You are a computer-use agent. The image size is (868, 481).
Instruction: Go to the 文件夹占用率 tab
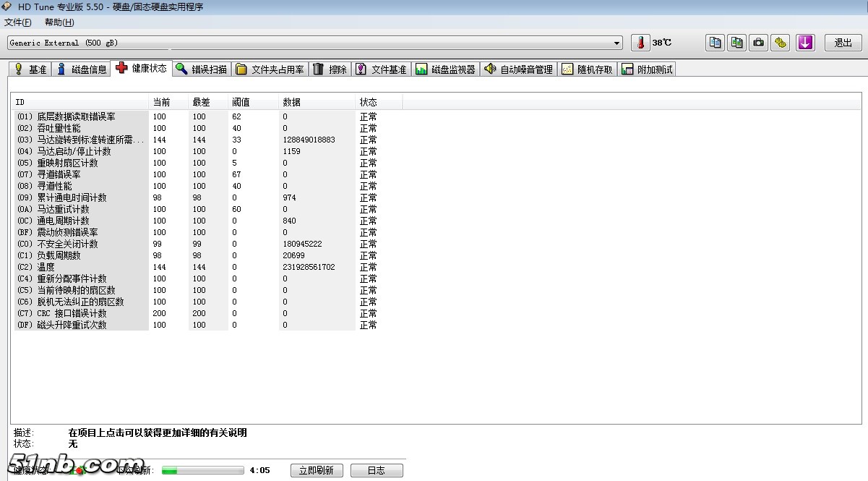[270, 69]
